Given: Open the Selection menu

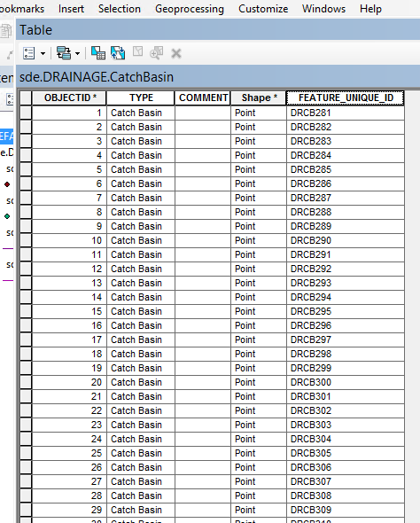Looking at the screenshot, I should [120, 9].
